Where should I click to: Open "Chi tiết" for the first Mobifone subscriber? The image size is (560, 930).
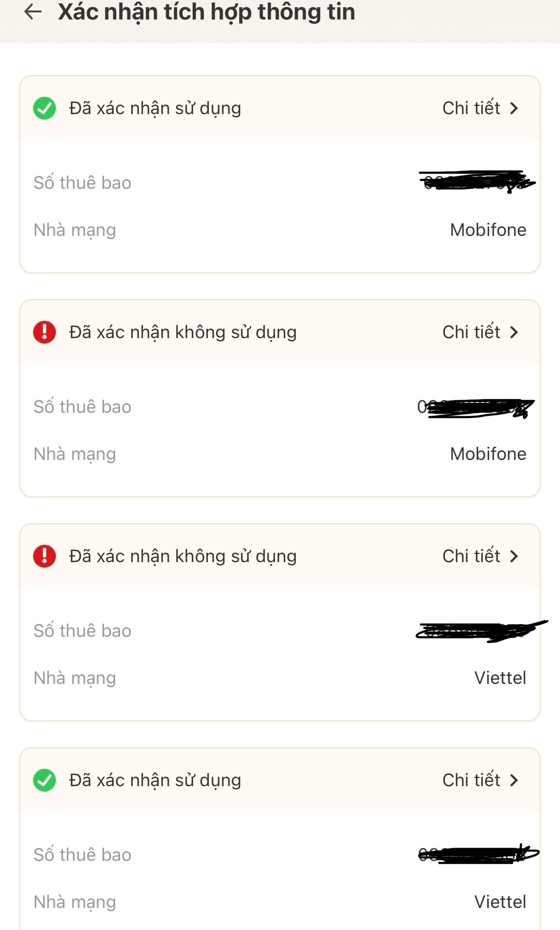(471, 108)
